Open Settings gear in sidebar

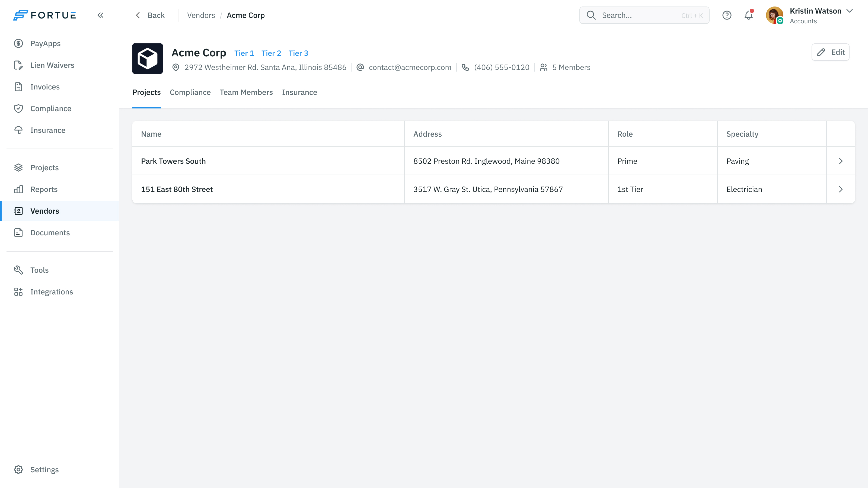60,470
